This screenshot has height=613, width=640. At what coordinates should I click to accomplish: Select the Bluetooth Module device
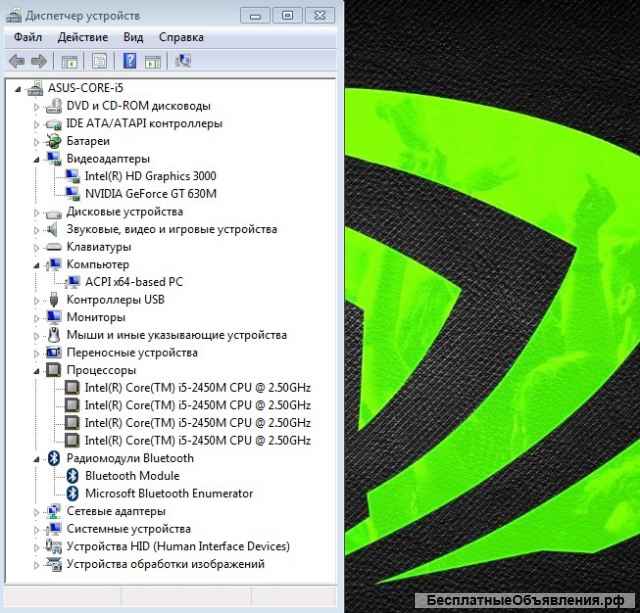coord(132,476)
